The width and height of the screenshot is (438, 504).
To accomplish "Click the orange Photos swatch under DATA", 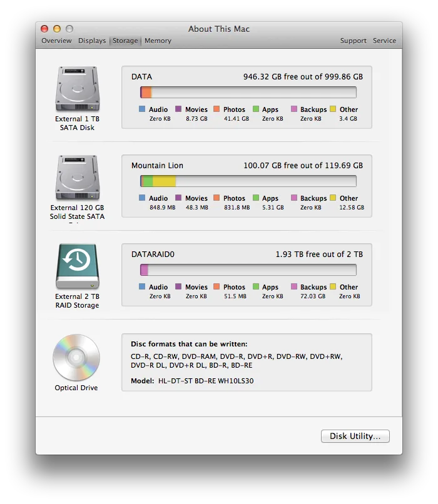I will point(217,109).
